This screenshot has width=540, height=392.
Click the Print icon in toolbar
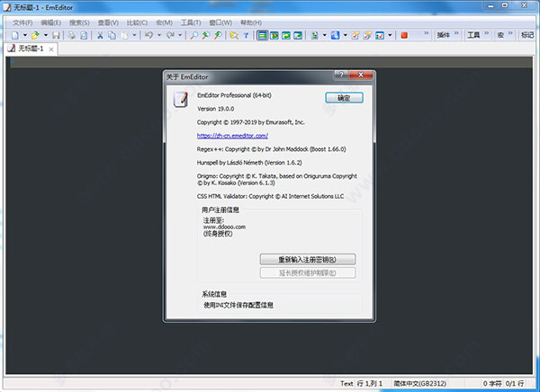(x=72, y=35)
